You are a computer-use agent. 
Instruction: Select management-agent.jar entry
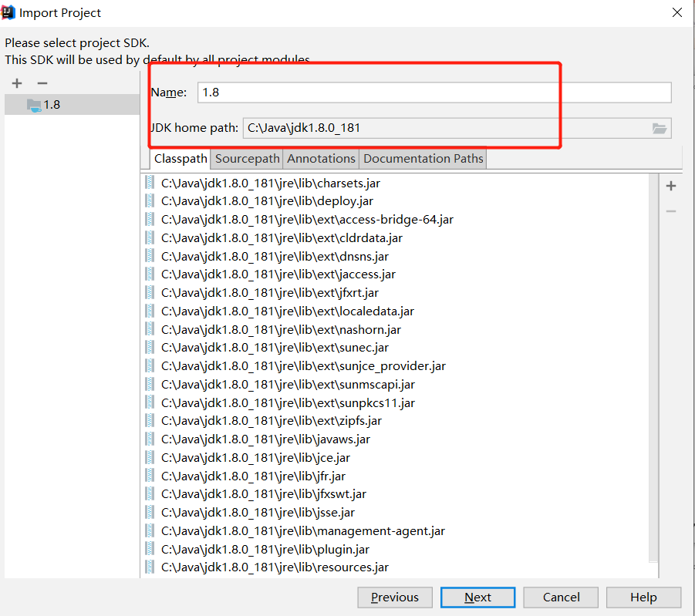coord(302,531)
